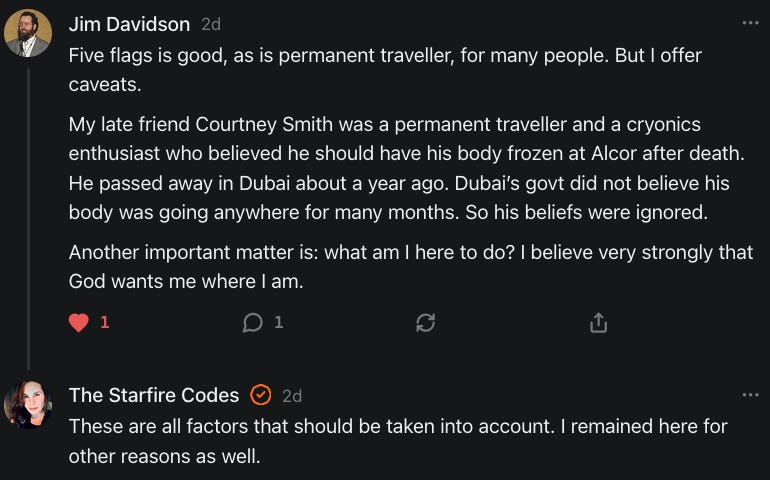View Jim Davidson's profile picture
The height and width of the screenshot is (480, 770).
[x=28, y=33]
